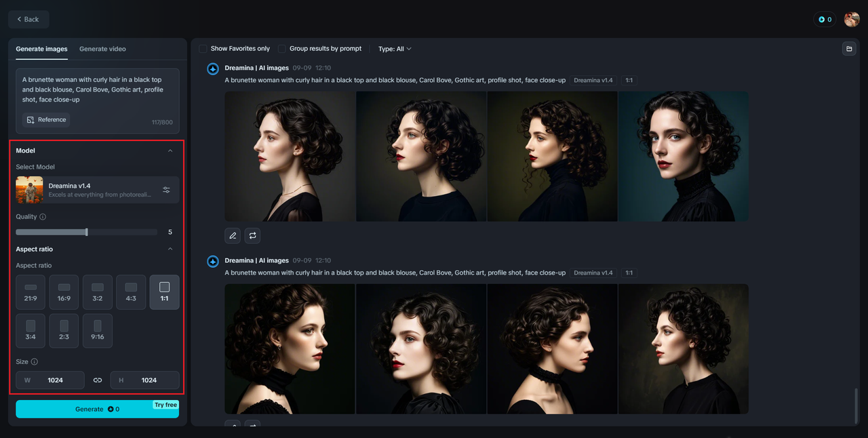This screenshot has width=868, height=438.
Task: Click the second result's prompt text
Action: (395, 273)
